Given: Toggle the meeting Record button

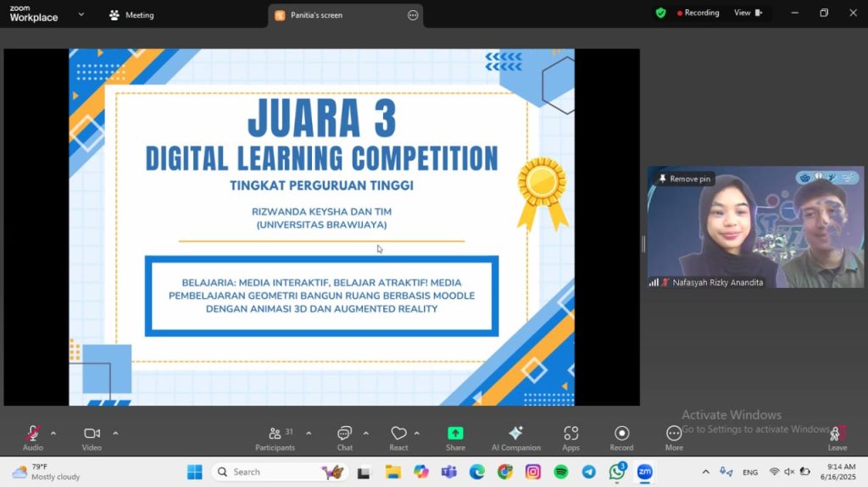Looking at the screenshot, I should [x=621, y=434].
